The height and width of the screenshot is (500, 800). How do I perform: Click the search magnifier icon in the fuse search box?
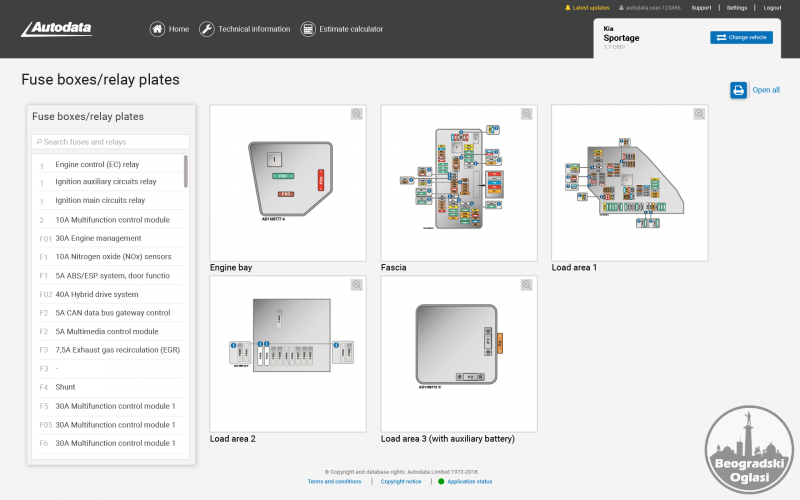(39, 142)
